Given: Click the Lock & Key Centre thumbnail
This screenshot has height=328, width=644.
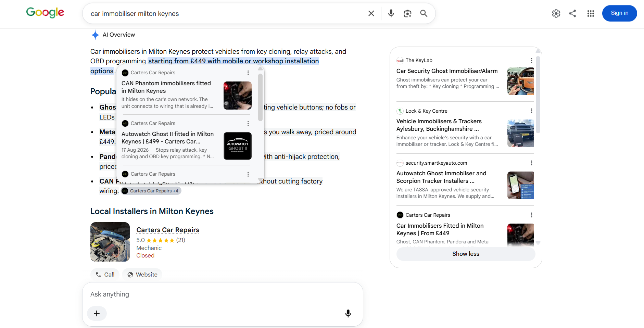Looking at the screenshot, I should (x=521, y=133).
